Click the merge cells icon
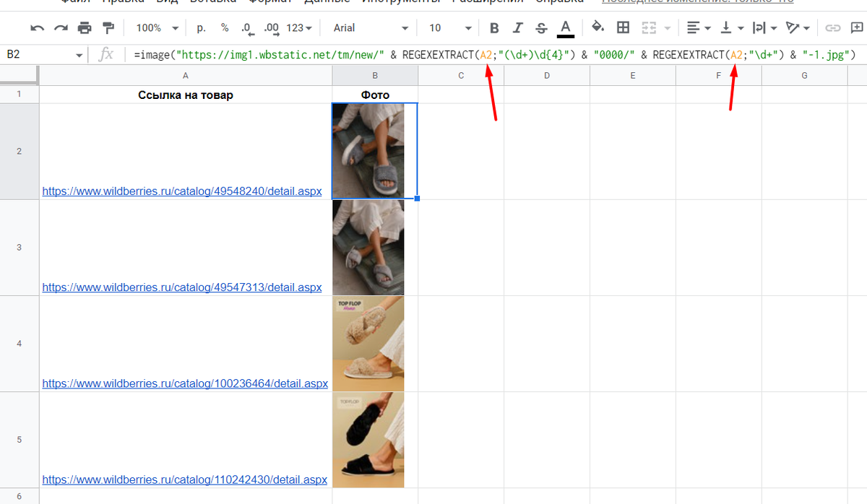Viewport: 867px width, 504px height. (649, 28)
